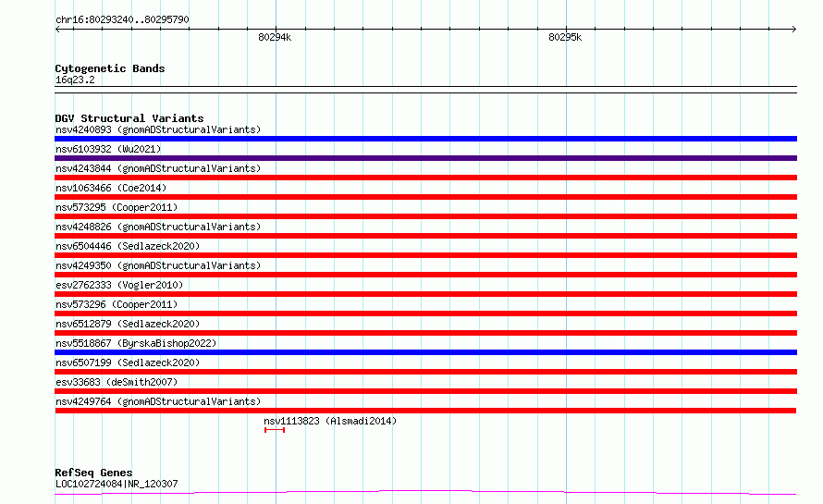Open the nsv4248826 gnomAD variant label
This screenshot has height=504, width=823.
pos(158,227)
